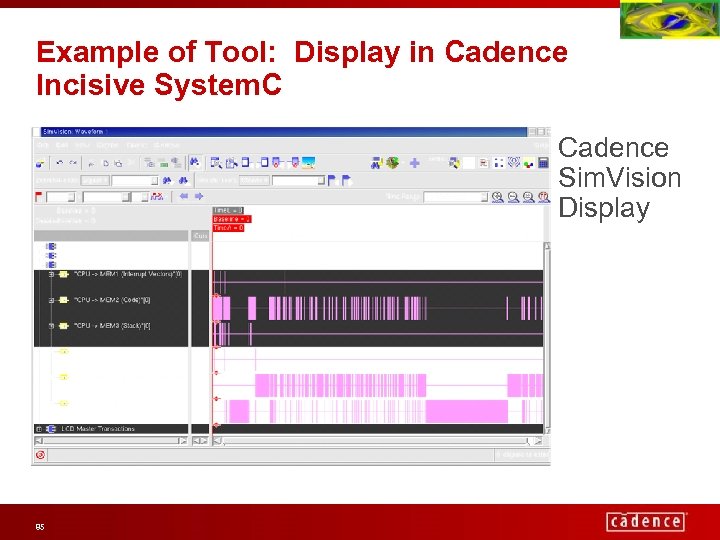Screen dimensions: 720x540
Task: Click the Undo arrow icon
Action: 59,163
